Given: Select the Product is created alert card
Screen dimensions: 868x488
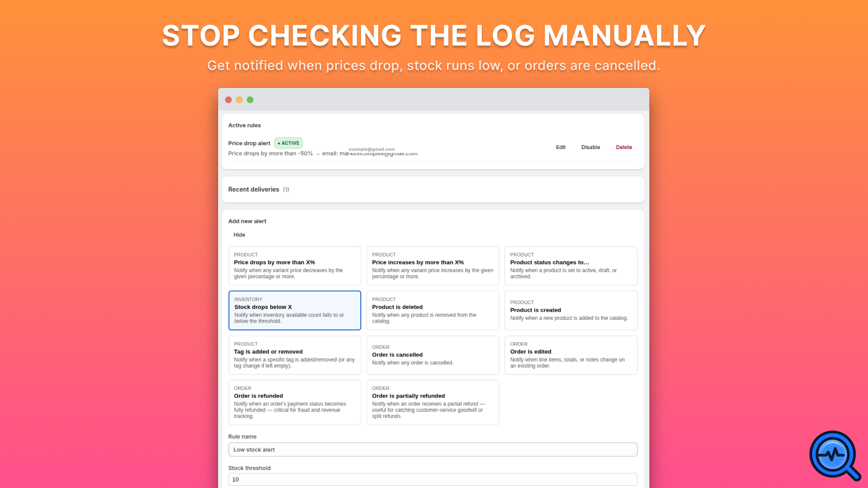Looking at the screenshot, I should (571, 310).
